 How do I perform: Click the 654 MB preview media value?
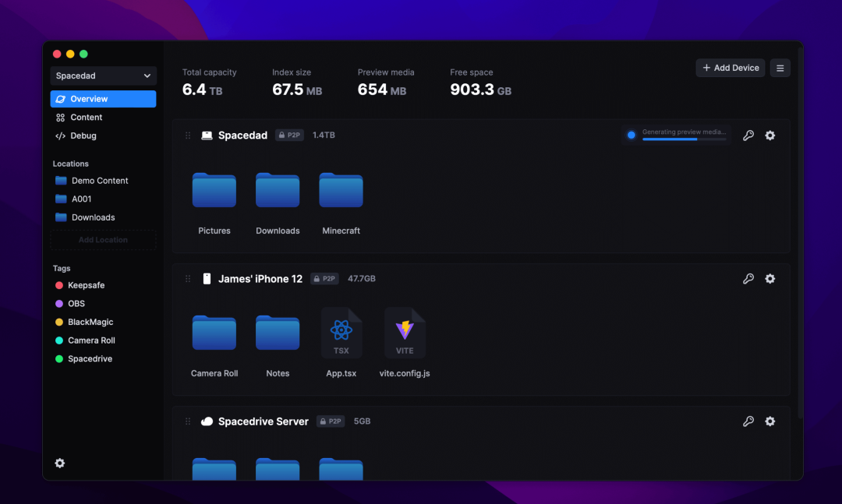click(x=382, y=90)
